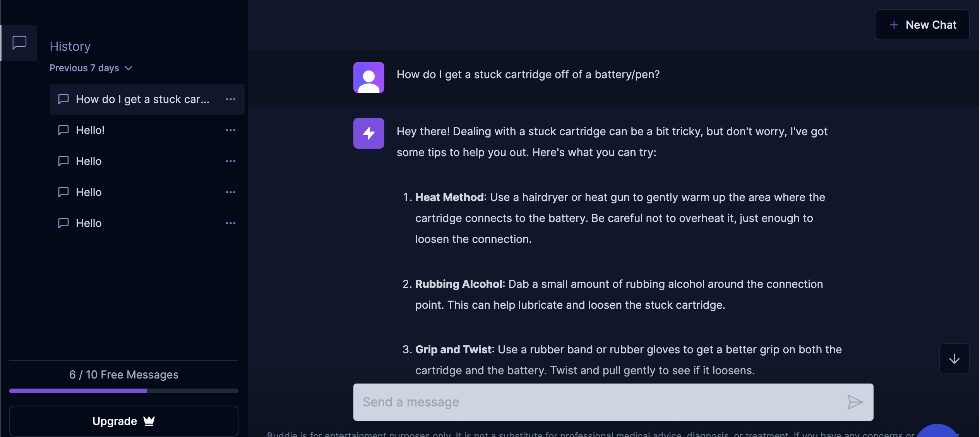Start a New Chat
Screen dimensions: 980x437
[922, 25]
